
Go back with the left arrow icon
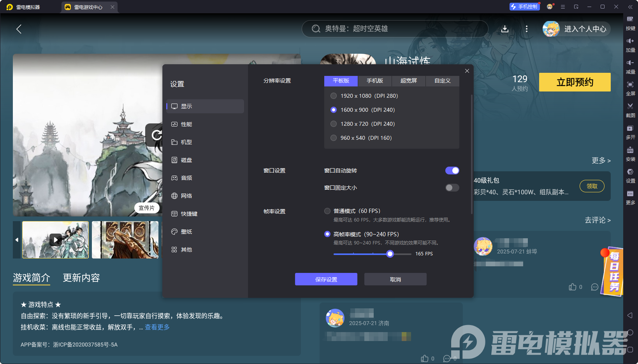coord(19,29)
